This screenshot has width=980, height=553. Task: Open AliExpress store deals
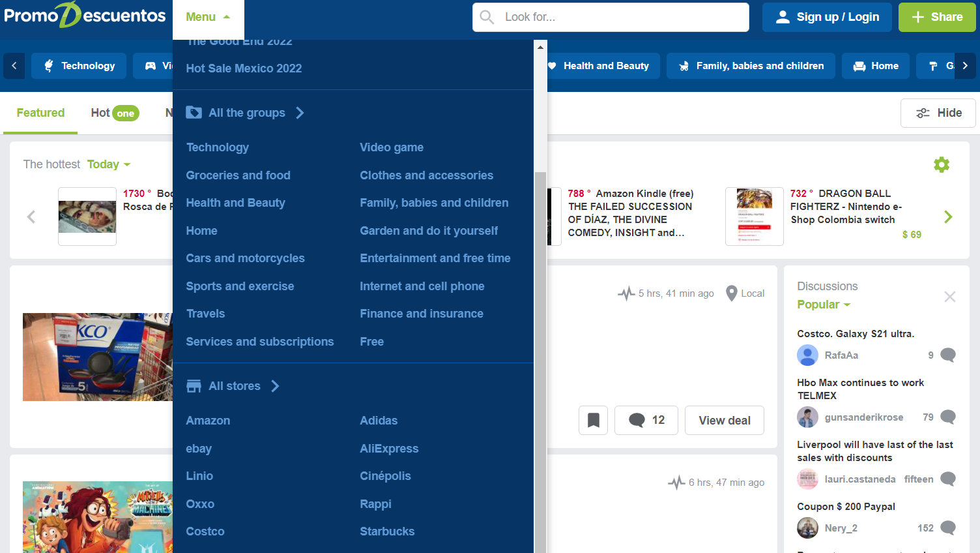(x=389, y=449)
